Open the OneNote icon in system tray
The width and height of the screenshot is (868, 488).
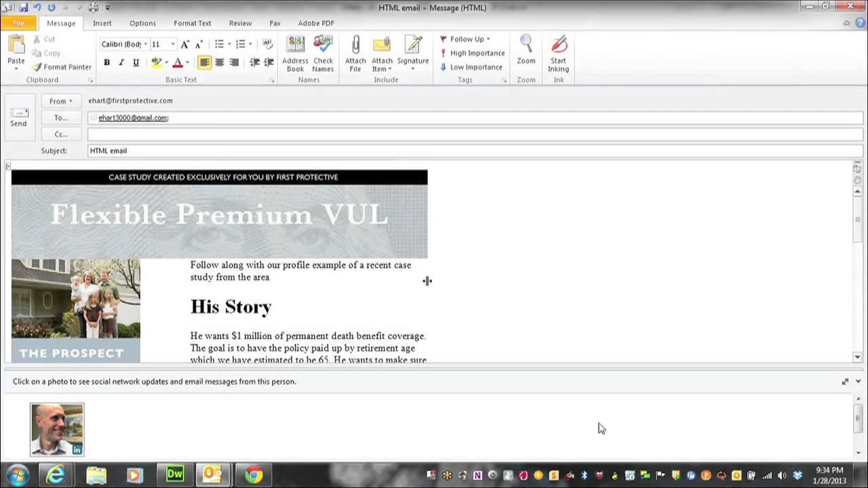click(x=477, y=476)
